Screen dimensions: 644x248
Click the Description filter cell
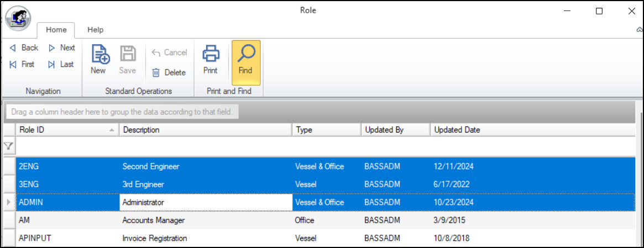coord(205,145)
